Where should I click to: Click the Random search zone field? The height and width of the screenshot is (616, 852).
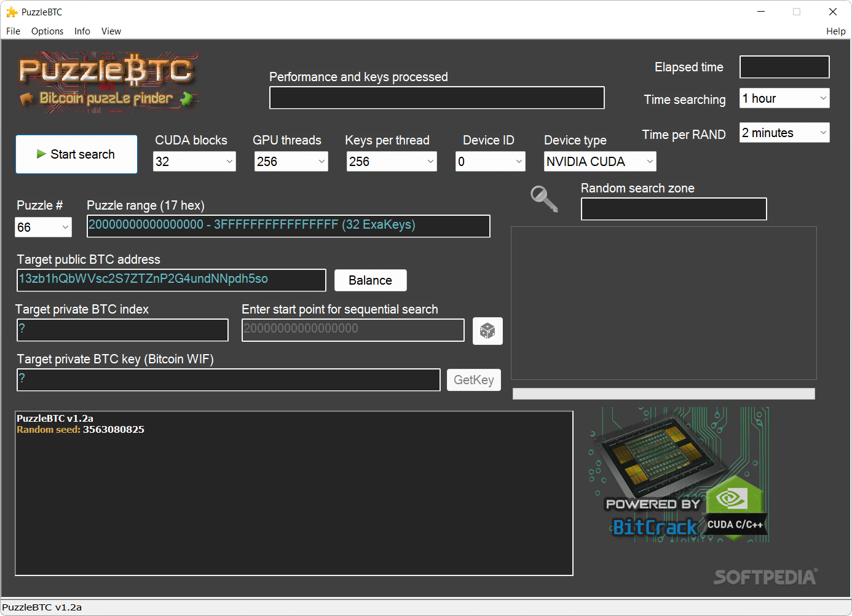674,209
